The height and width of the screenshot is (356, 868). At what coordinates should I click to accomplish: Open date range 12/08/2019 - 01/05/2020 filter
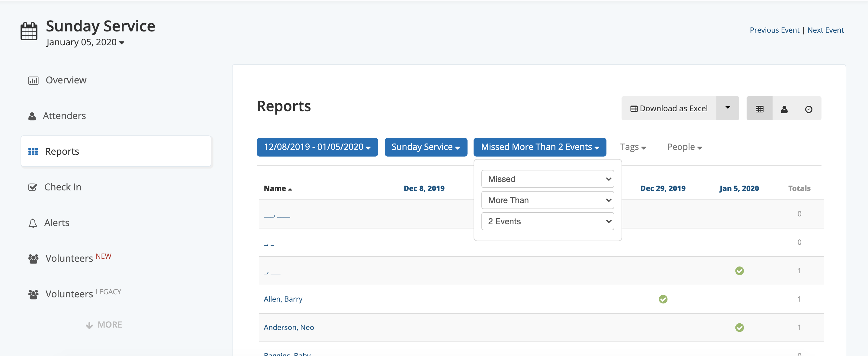[x=317, y=147]
